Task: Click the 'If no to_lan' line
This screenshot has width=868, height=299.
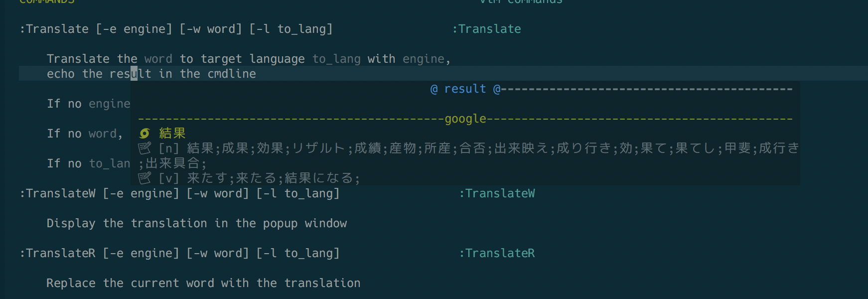Action: (89, 163)
